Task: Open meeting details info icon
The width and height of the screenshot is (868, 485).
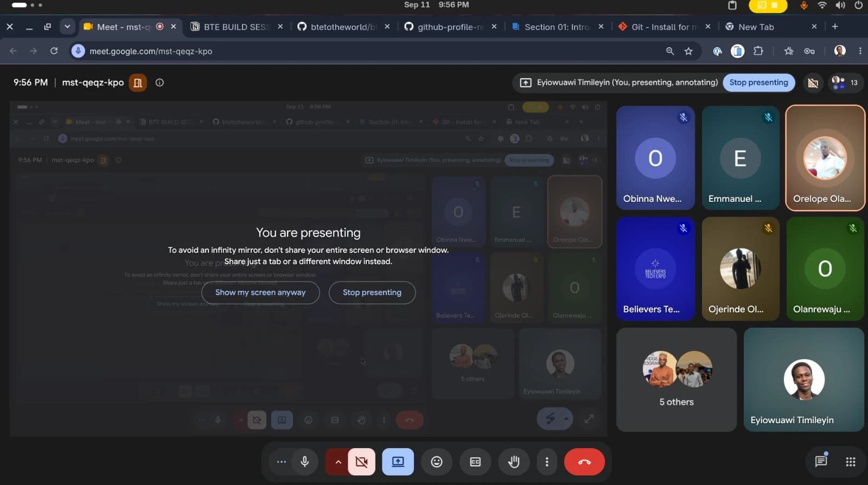Action: pyautogui.click(x=159, y=82)
